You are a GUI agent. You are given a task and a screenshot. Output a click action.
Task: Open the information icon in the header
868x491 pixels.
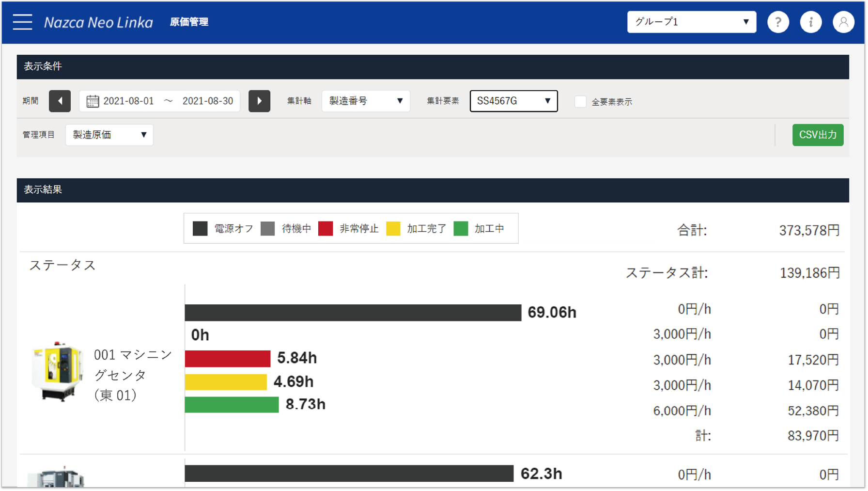pyautogui.click(x=810, y=21)
